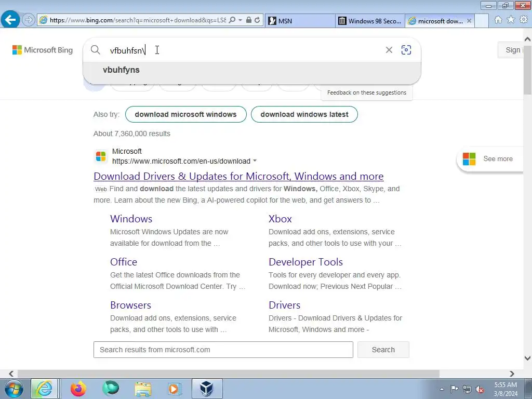Close the microsoft dow... tab
Image resolution: width=532 pixels, height=399 pixels.
point(469,21)
